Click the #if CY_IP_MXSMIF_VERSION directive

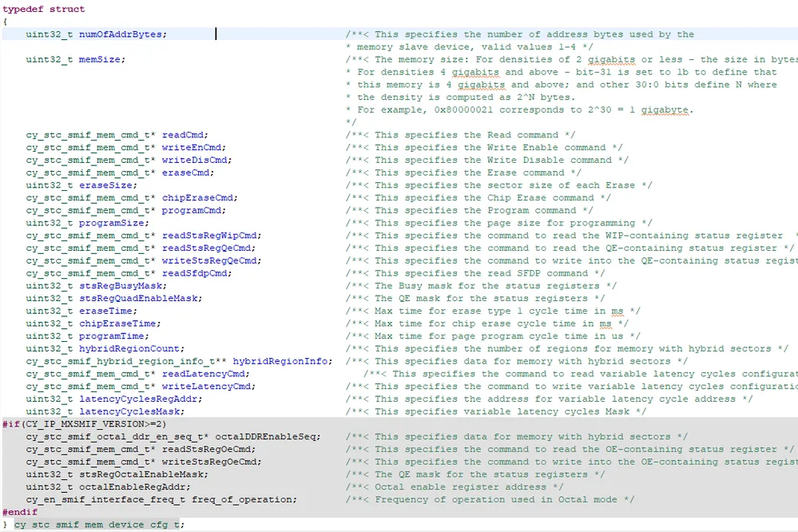(85, 424)
